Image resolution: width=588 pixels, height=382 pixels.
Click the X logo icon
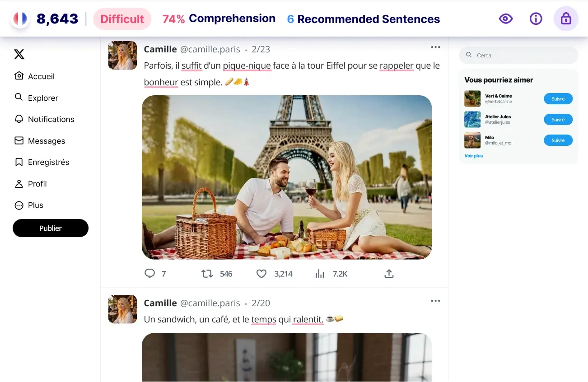19,55
